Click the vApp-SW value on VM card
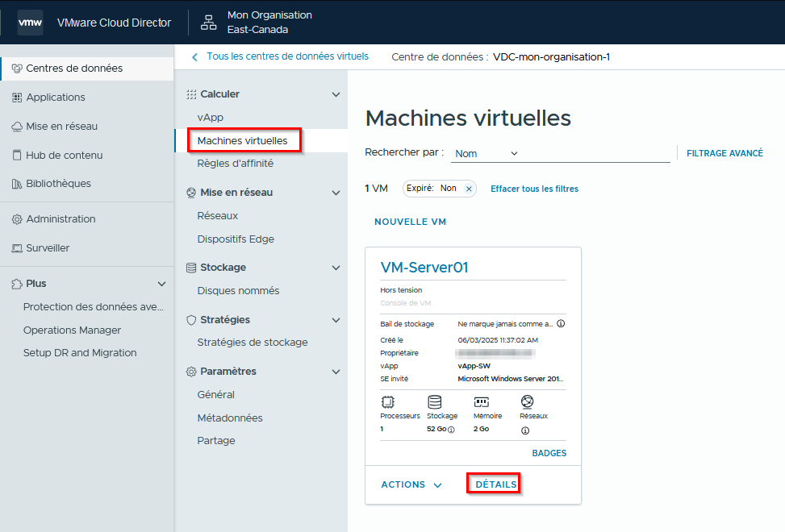 tap(474, 366)
